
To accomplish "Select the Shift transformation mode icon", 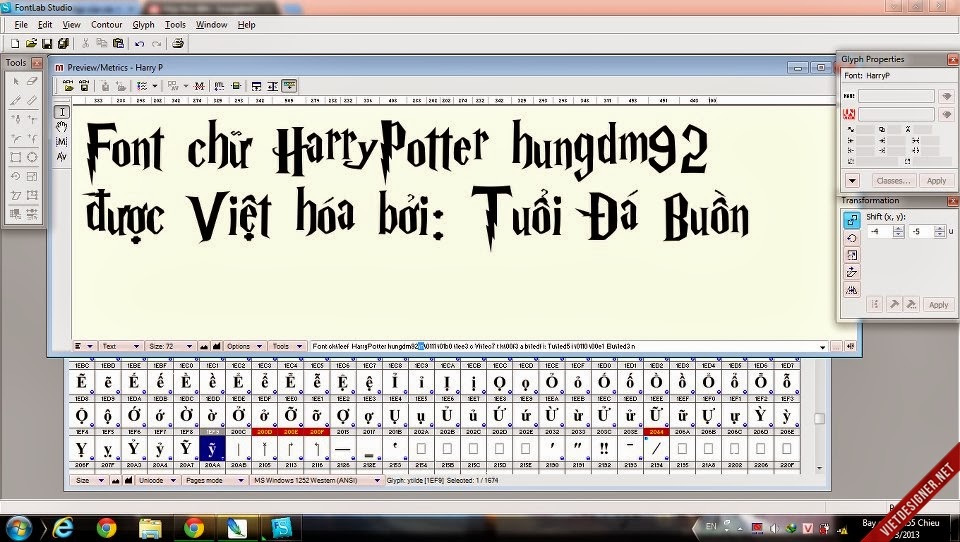I will click(852, 221).
